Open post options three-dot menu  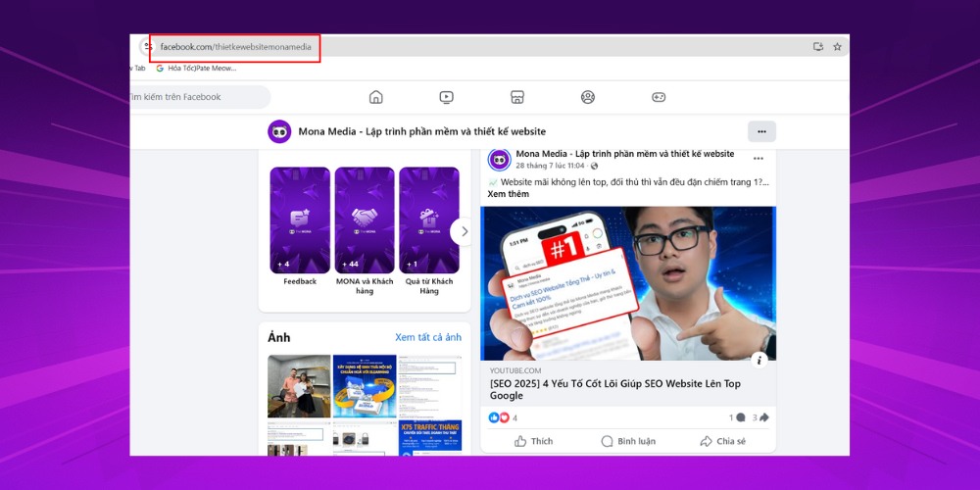coord(759,159)
